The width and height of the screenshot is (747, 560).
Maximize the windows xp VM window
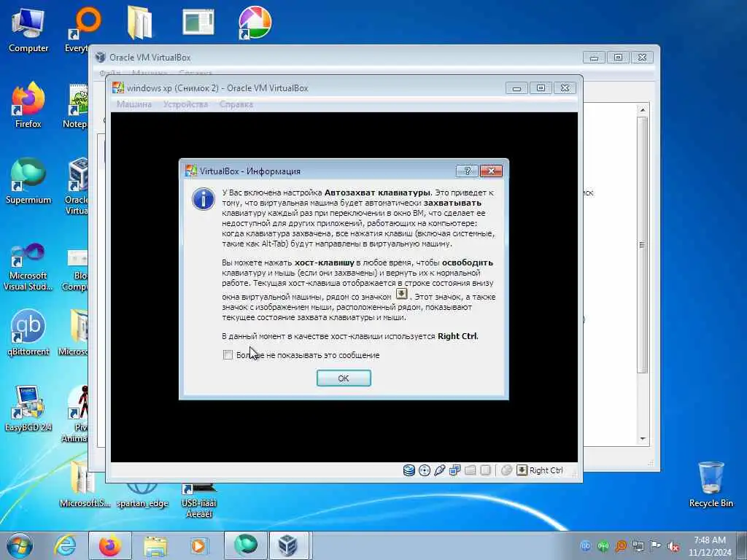pyautogui.click(x=541, y=88)
